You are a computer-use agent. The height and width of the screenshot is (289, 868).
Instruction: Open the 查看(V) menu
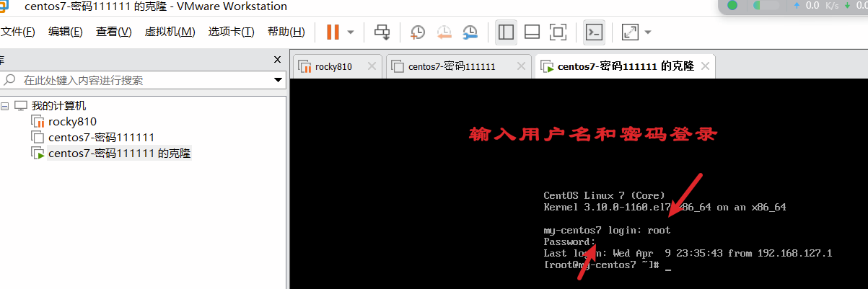pyautogui.click(x=114, y=32)
